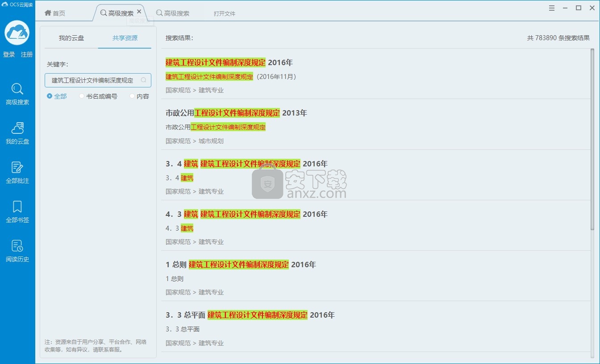The height and width of the screenshot is (364, 600).
Task: Select the second 高级搜索 tab
Action: (x=173, y=13)
